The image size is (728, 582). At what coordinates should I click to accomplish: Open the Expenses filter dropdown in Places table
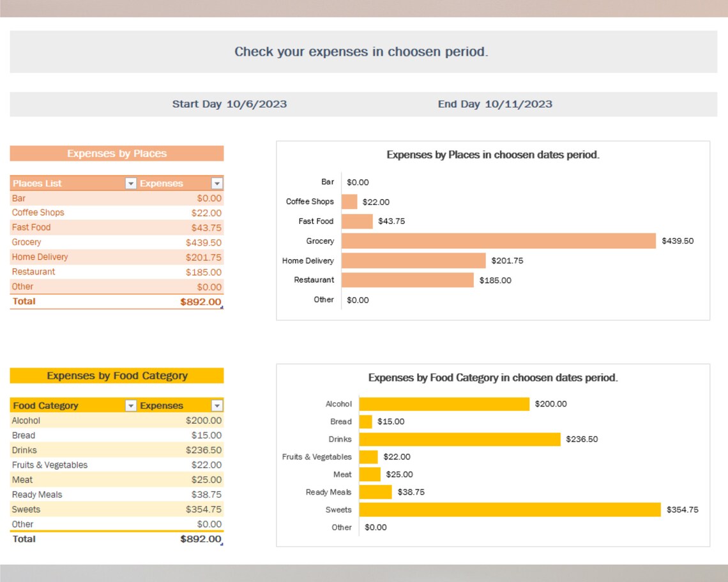218,183
